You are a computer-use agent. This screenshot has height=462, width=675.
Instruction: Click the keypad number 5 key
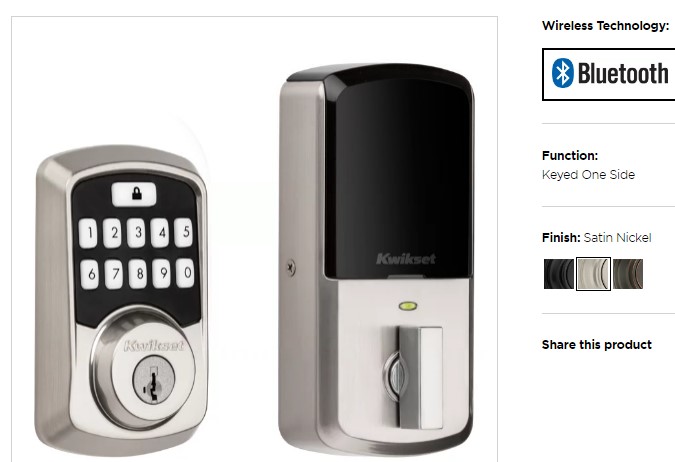[x=184, y=233]
